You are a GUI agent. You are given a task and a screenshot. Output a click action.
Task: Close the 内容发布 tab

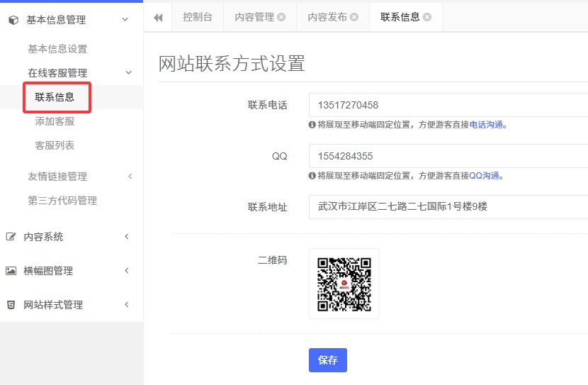(354, 17)
